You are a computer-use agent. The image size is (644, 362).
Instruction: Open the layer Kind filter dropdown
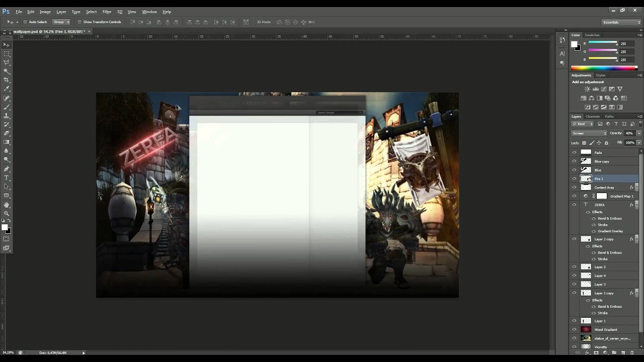pyautogui.click(x=583, y=124)
